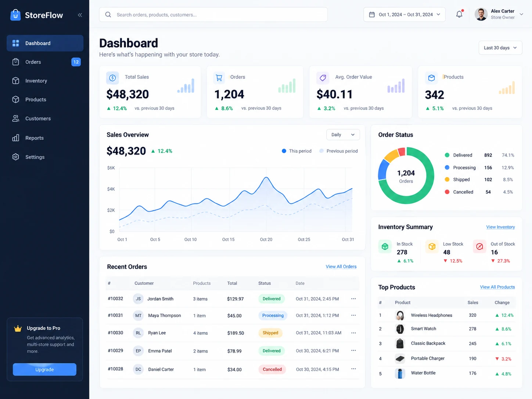Click the blue Upgrade button
The height and width of the screenshot is (399, 532).
44,370
